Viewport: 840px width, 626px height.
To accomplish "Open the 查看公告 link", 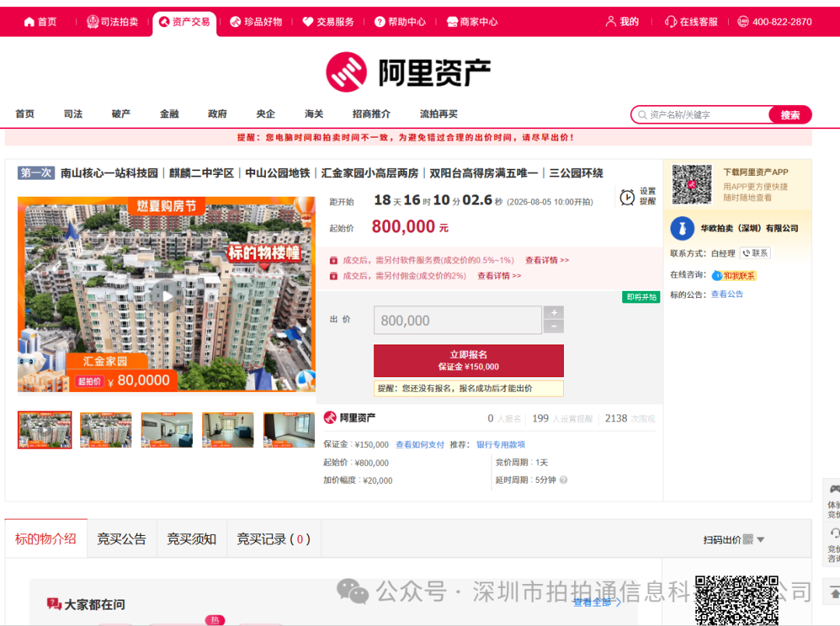I will [727, 294].
